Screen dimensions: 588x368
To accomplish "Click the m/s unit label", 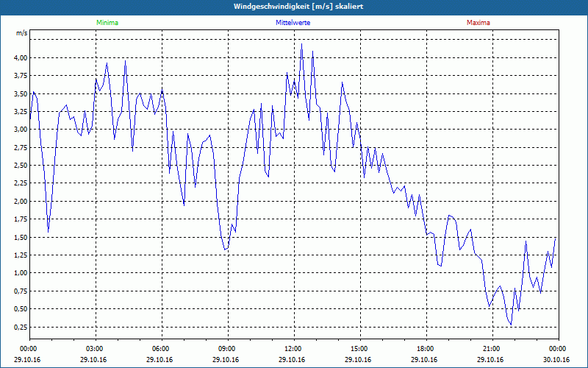I will coord(22,33).
